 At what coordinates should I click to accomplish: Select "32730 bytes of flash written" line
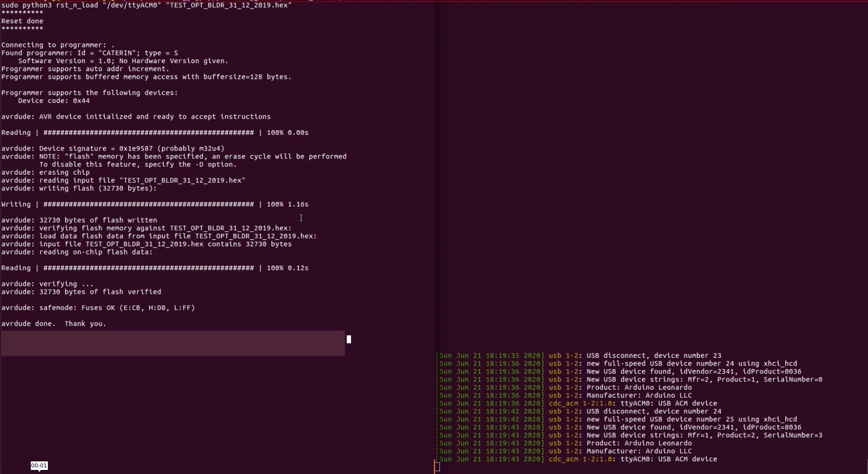point(79,220)
